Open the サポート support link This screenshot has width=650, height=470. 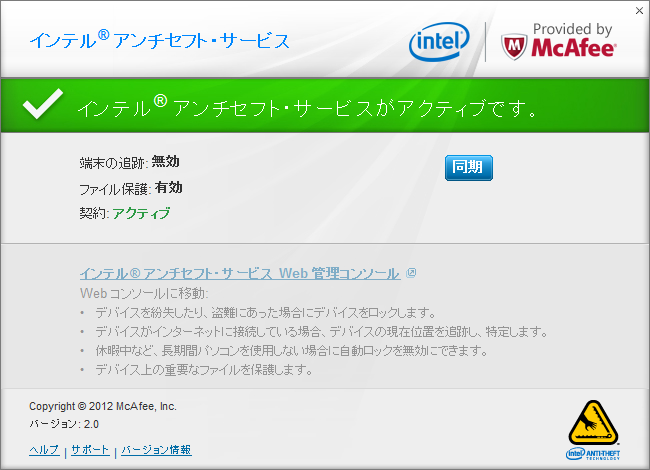[x=90, y=450]
